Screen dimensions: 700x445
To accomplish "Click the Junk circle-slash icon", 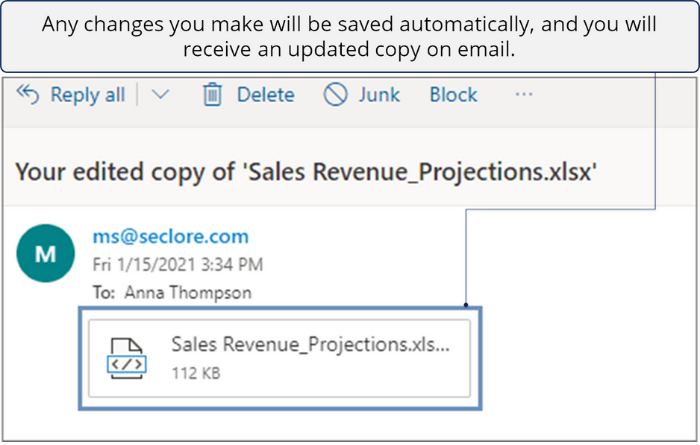I will click(336, 95).
